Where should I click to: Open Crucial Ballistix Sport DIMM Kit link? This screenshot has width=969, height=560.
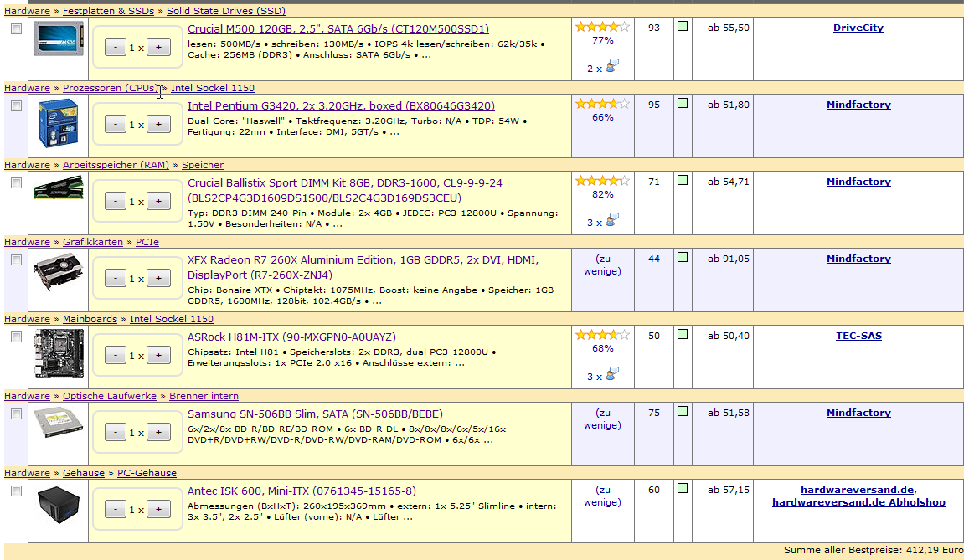(345, 190)
